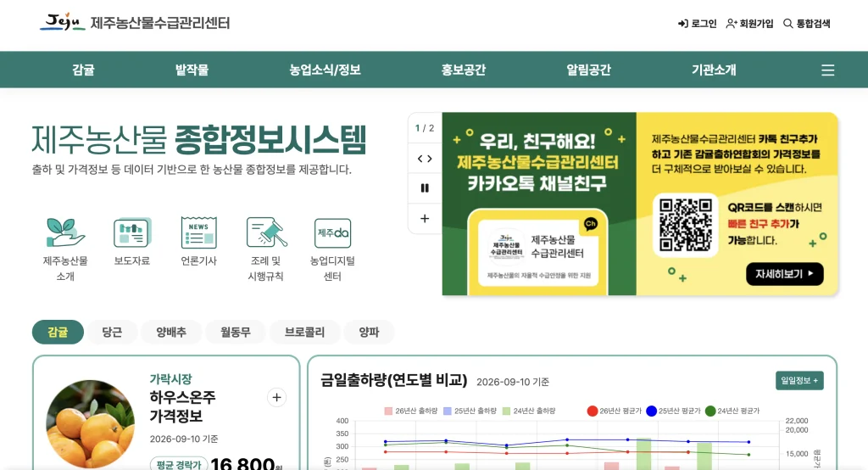The width and height of the screenshot is (868, 470).
Task: Open the 기관소개 main menu
Action: (x=714, y=70)
